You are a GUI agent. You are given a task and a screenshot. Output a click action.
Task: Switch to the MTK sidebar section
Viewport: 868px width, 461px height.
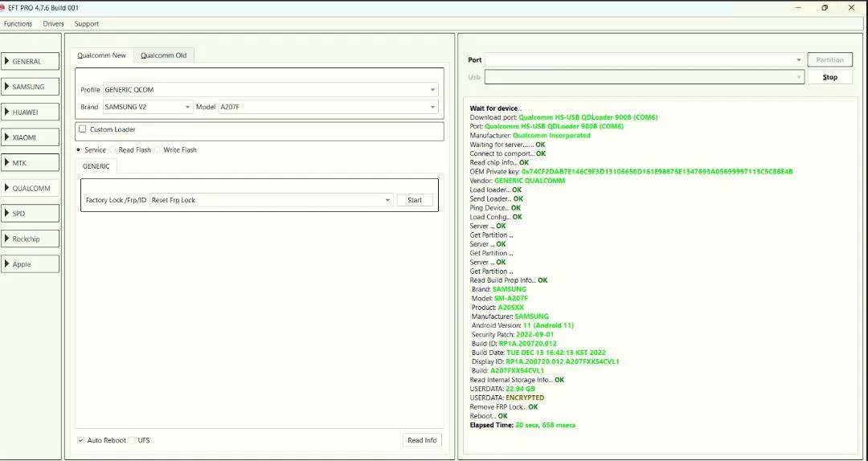31,163
